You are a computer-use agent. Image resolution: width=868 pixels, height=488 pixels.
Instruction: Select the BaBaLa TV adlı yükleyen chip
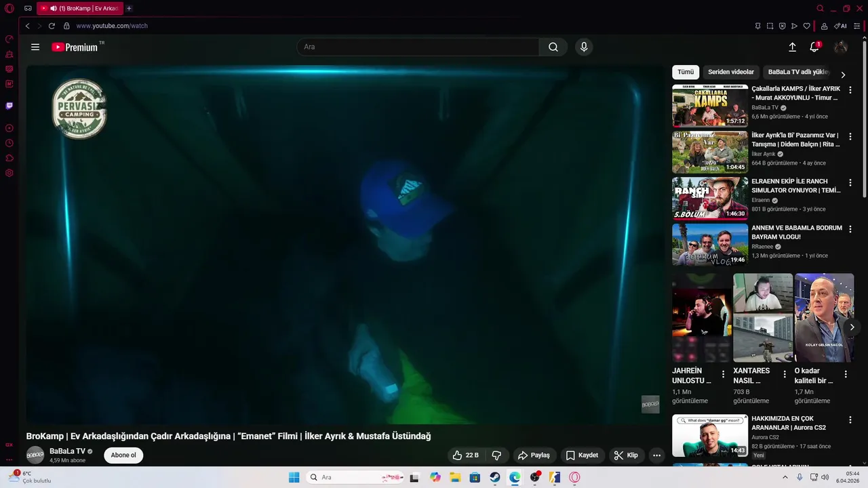(x=798, y=72)
